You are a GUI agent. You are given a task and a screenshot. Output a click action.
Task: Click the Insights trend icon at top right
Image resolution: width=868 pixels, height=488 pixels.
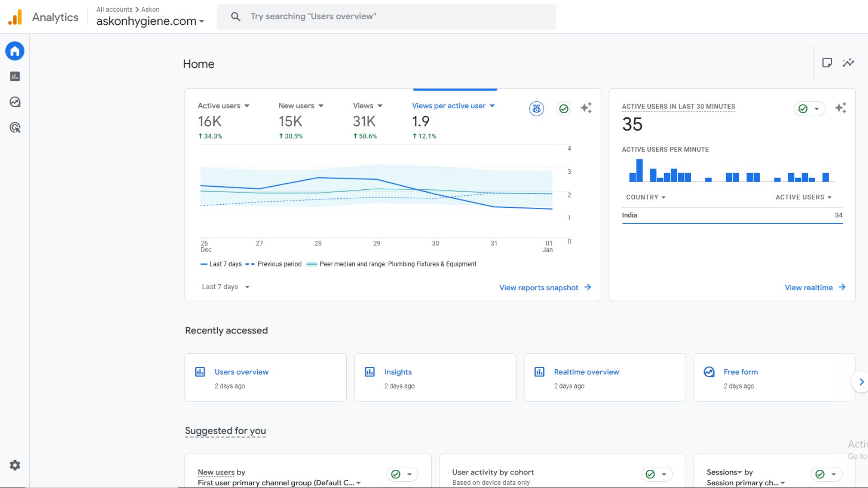click(848, 63)
